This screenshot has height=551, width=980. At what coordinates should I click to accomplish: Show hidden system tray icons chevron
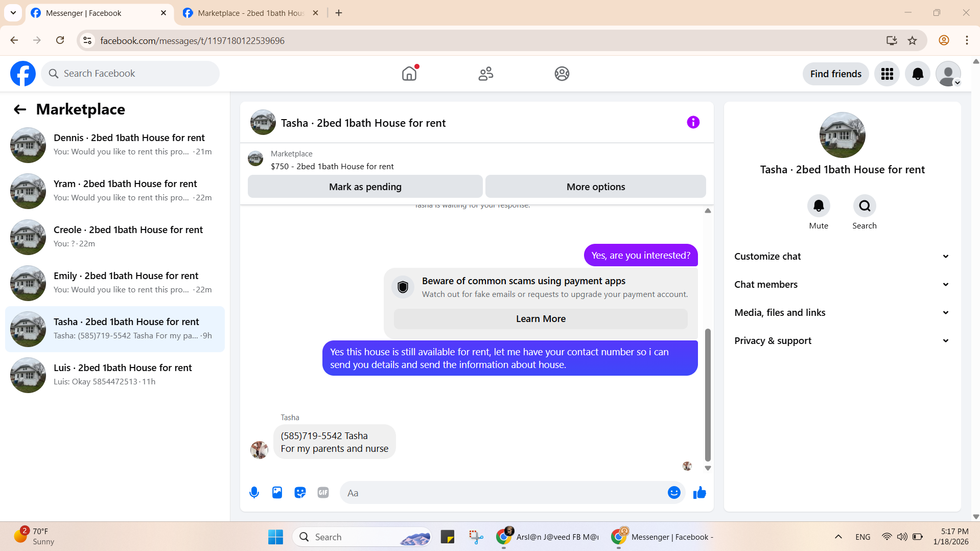coord(838,537)
